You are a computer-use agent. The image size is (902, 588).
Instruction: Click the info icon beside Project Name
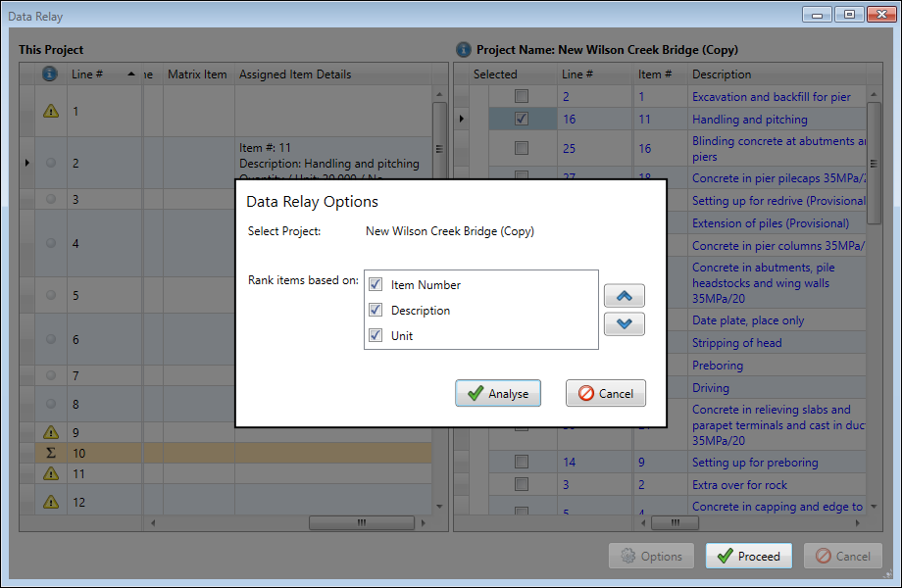(464, 49)
